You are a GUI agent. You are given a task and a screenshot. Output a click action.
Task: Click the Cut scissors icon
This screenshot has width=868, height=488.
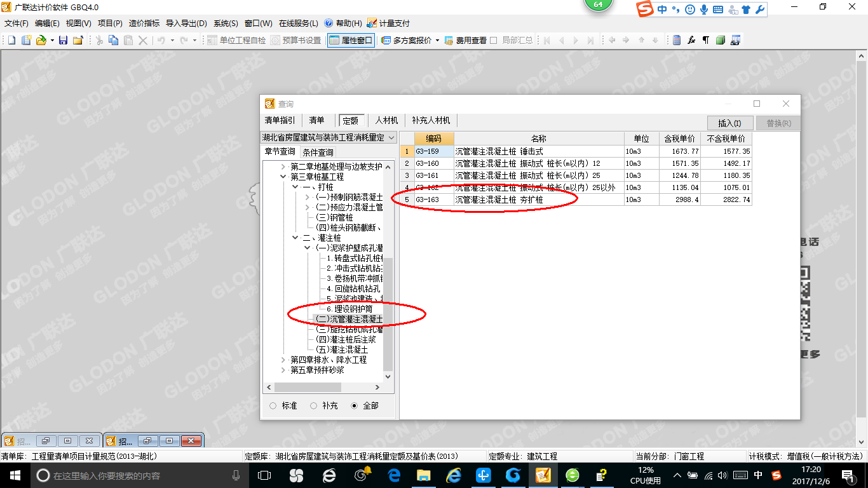(x=99, y=40)
